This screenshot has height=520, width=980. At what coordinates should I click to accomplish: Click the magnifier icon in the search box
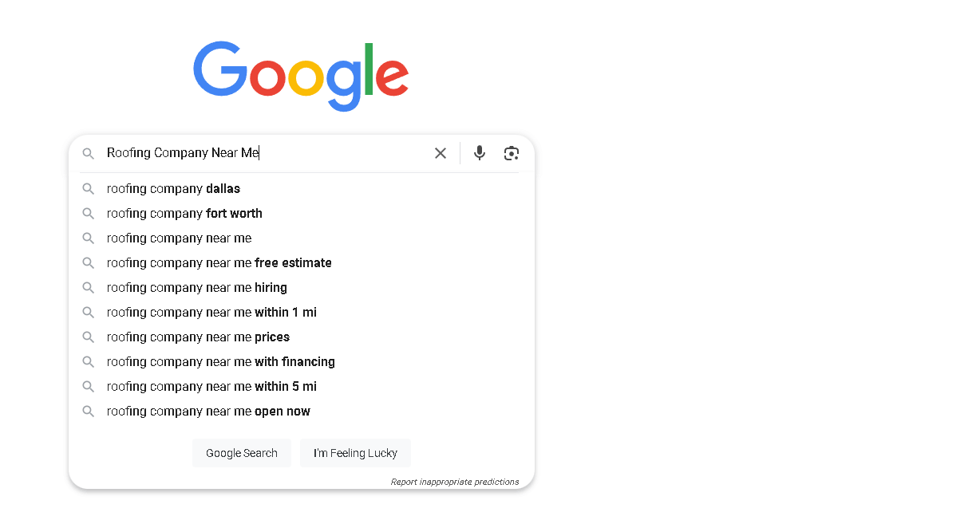click(89, 153)
